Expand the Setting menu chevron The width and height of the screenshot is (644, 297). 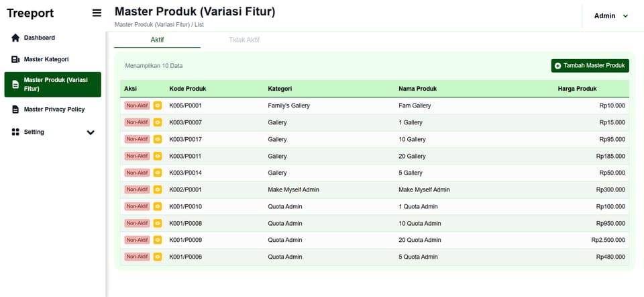tap(91, 132)
